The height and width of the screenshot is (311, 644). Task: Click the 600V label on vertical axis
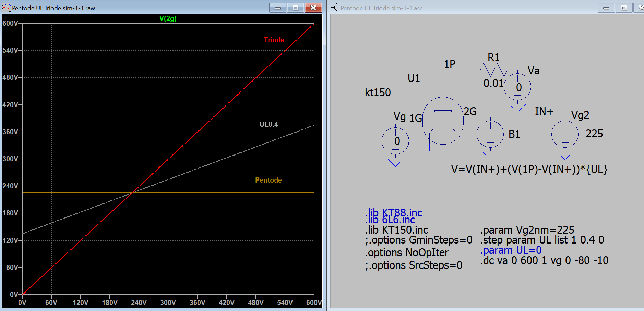10,23
